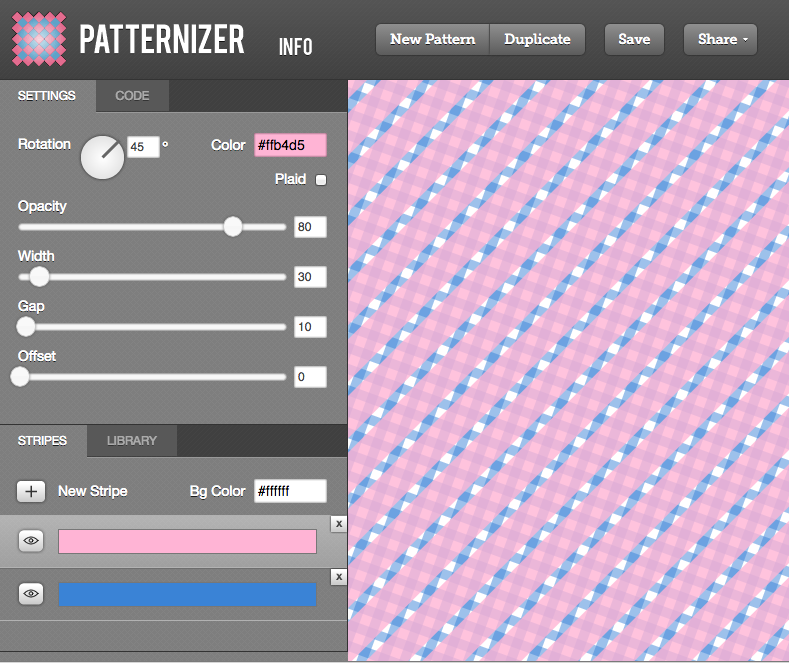Switch to the Settings tab
The width and height of the screenshot is (789, 663).
coord(47,96)
